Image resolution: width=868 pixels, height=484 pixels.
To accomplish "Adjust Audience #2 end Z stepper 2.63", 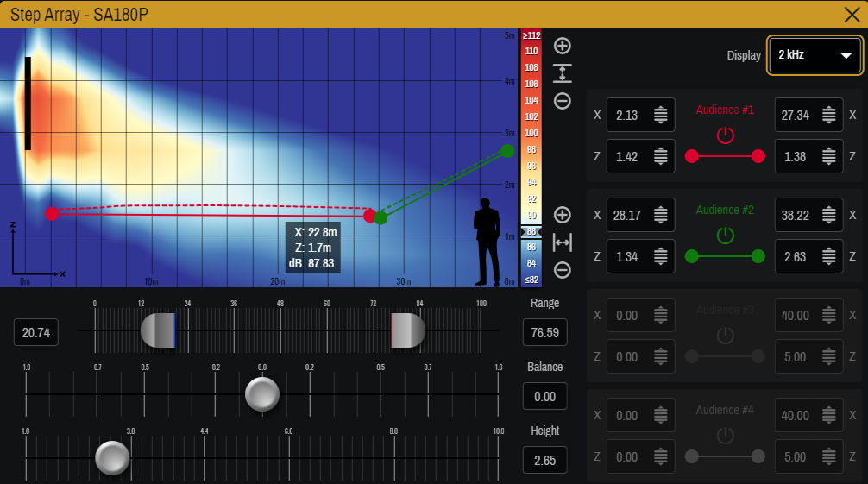I will click(828, 256).
